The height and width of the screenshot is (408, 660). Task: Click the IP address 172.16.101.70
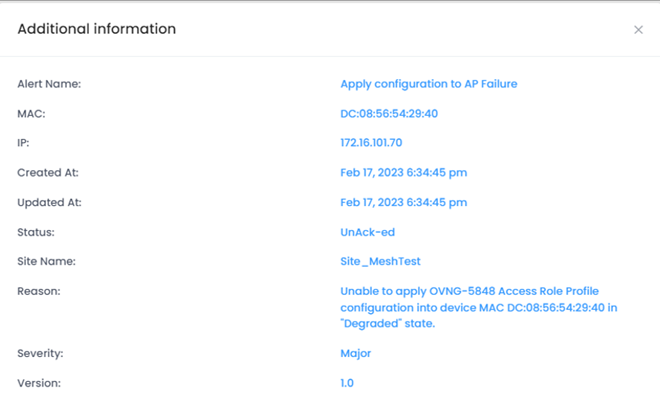(371, 143)
